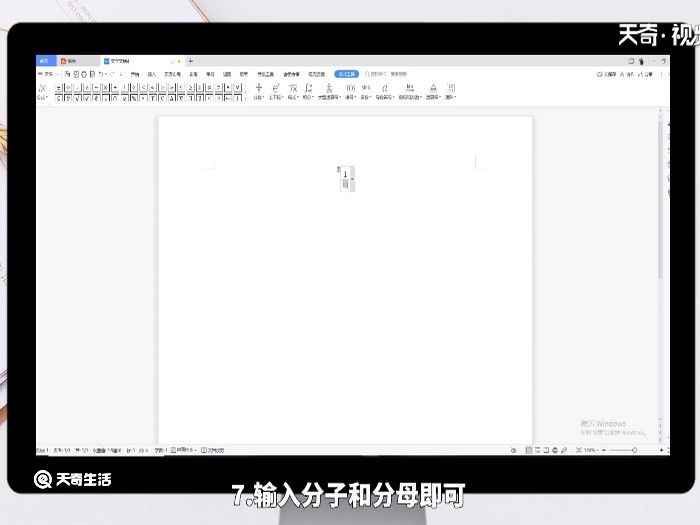The width and height of the screenshot is (700, 525).
Task: Insert the square root √ symbol
Action: coord(77,98)
